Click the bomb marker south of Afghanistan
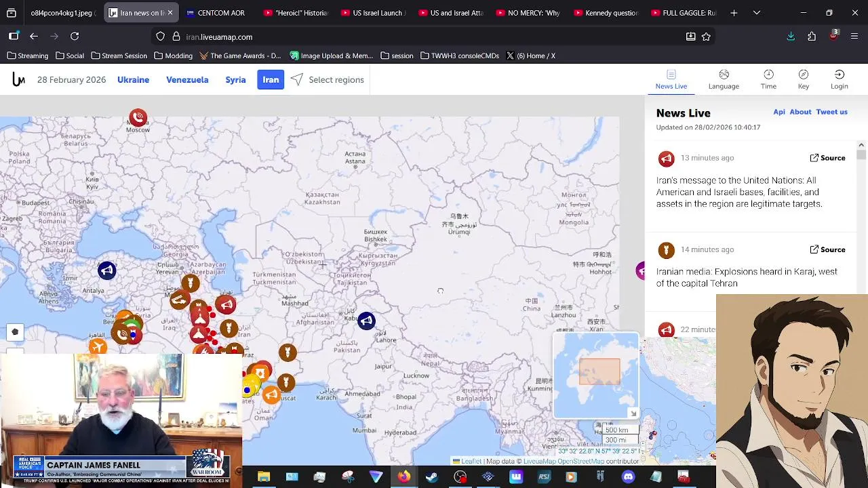This screenshot has height=488, width=868. [x=288, y=352]
